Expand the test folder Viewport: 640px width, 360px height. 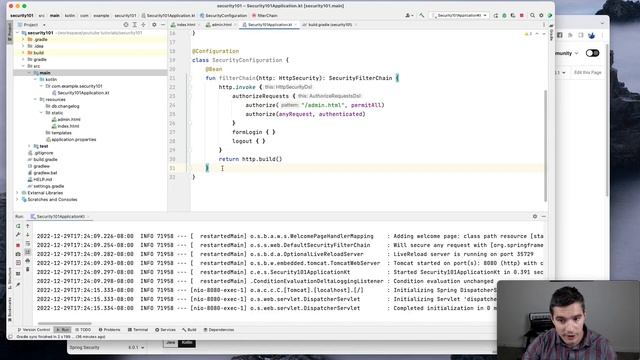tap(29, 146)
